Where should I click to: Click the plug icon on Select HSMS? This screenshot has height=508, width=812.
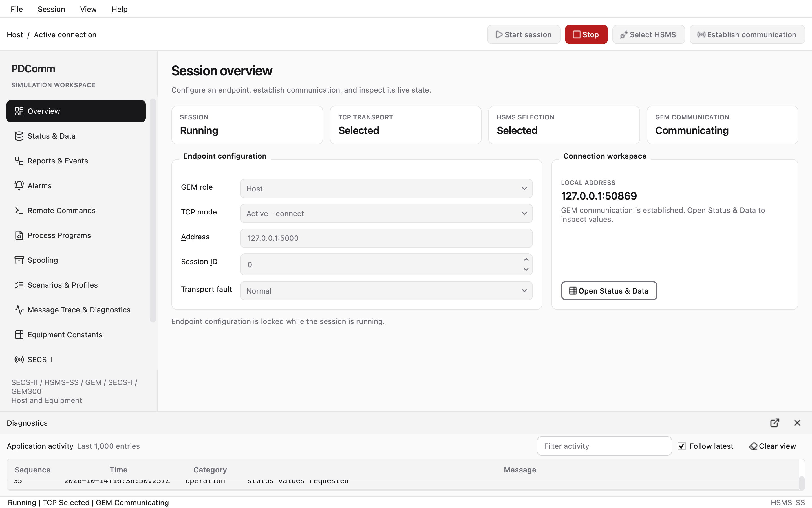pos(623,35)
